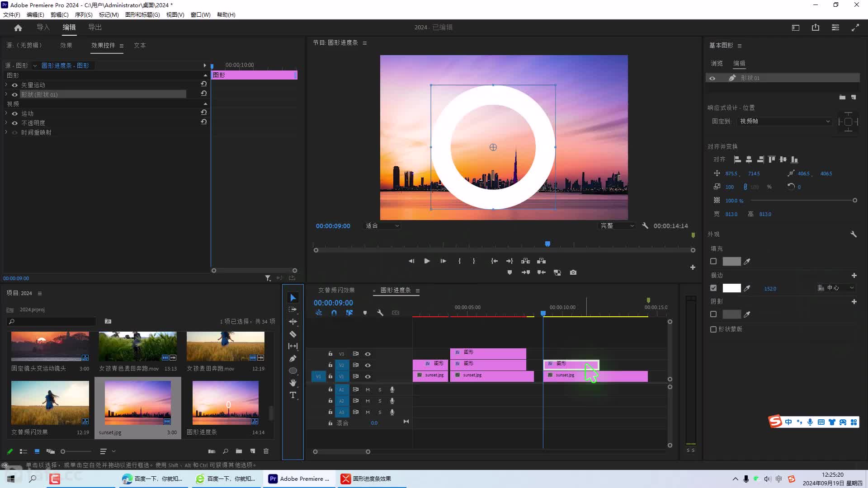Screen dimensions: 868x488
Task: Open timeline display settings wrench
Action: click(x=380, y=313)
